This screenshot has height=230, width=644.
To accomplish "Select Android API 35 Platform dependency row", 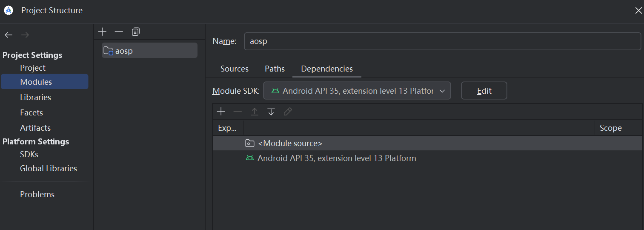I will pos(427,158).
